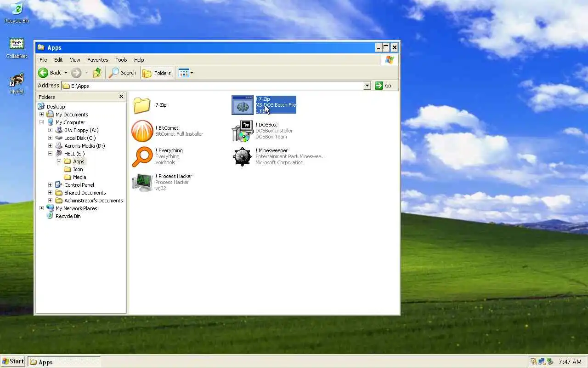Open the Start menu

coord(13,362)
